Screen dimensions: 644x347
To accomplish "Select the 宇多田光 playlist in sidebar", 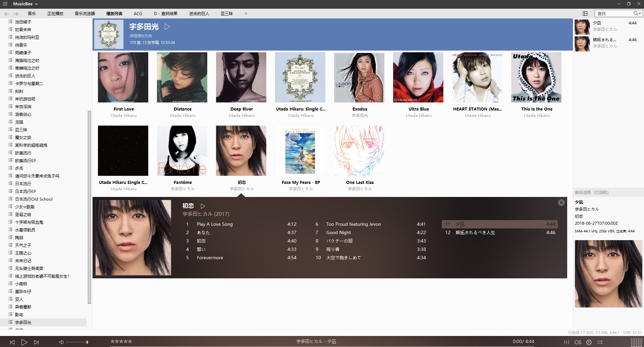I will [x=43, y=322].
